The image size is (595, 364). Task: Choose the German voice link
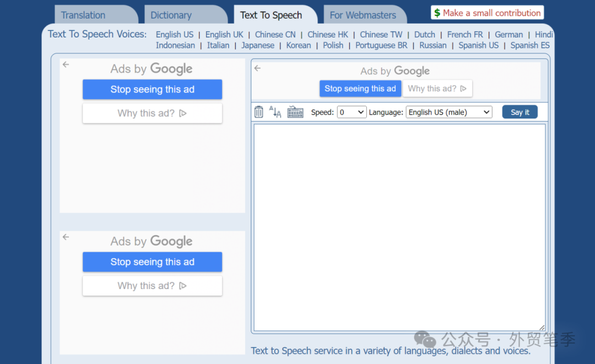click(x=509, y=35)
